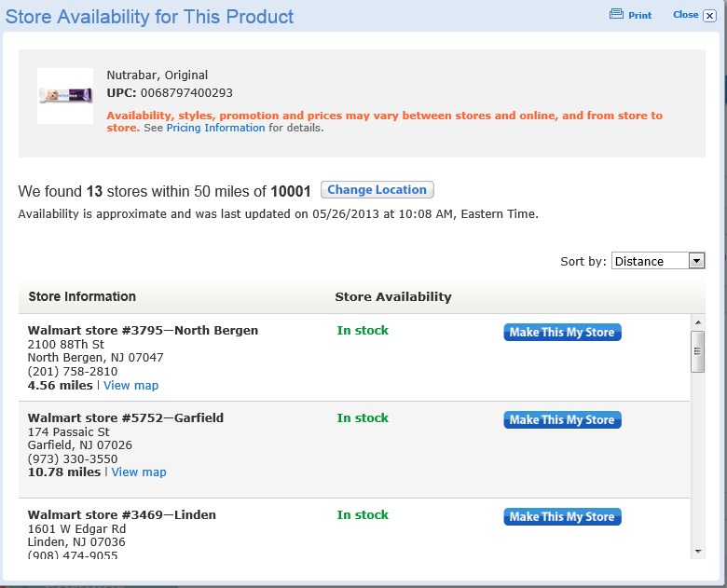The image size is (727, 588).
Task: Click the printer icon
Action: 615,15
